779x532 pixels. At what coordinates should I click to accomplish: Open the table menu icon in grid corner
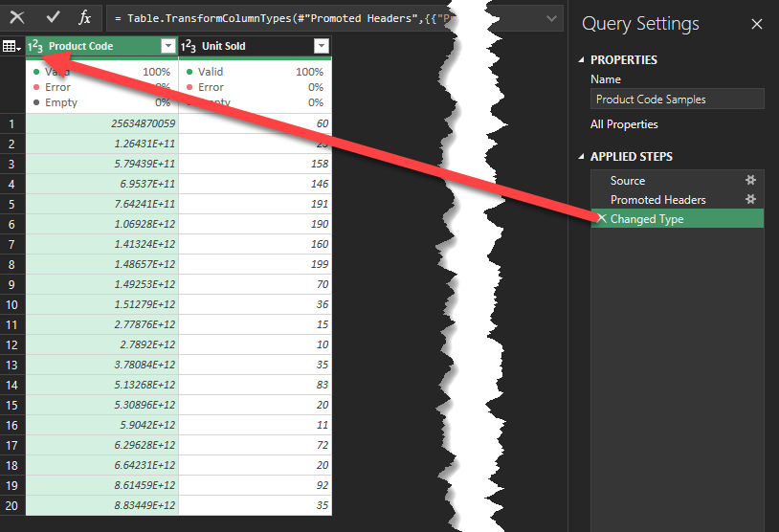click(x=11, y=46)
